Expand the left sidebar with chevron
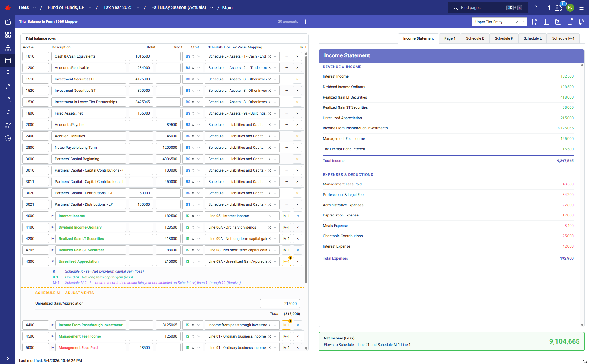 click(x=8, y=358)
